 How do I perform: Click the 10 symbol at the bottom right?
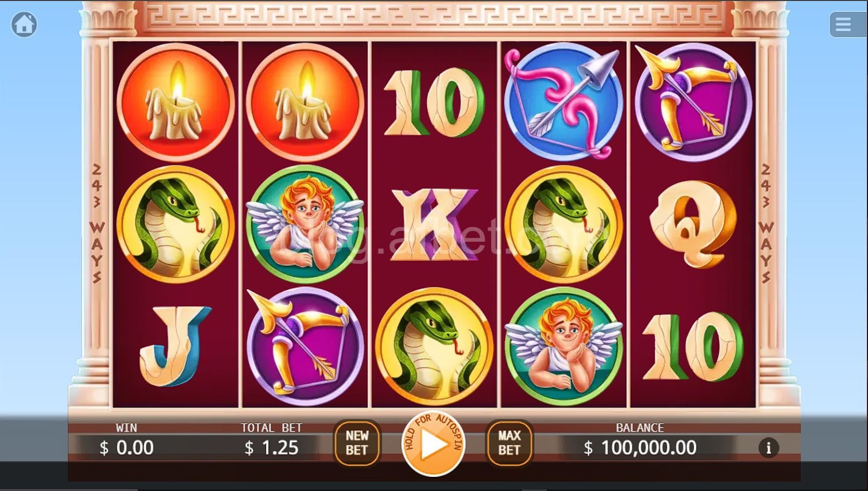click(x=693, y=346)
